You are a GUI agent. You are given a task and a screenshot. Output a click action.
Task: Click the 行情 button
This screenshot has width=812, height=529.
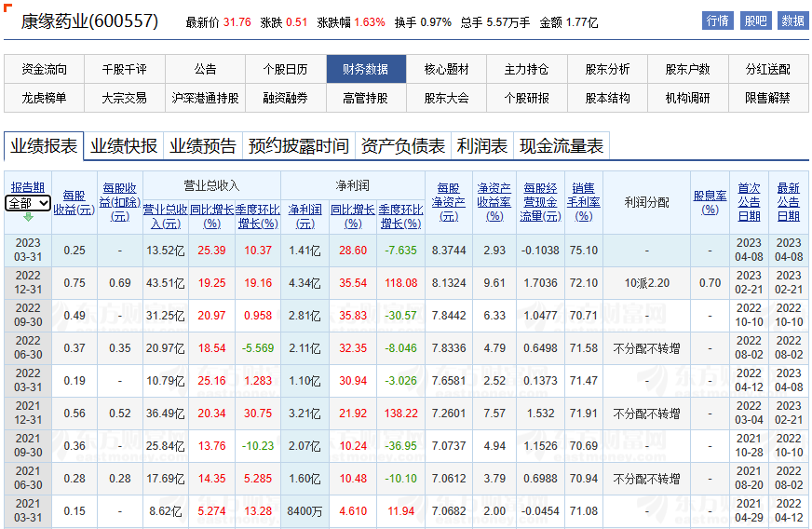coord(717,20)
